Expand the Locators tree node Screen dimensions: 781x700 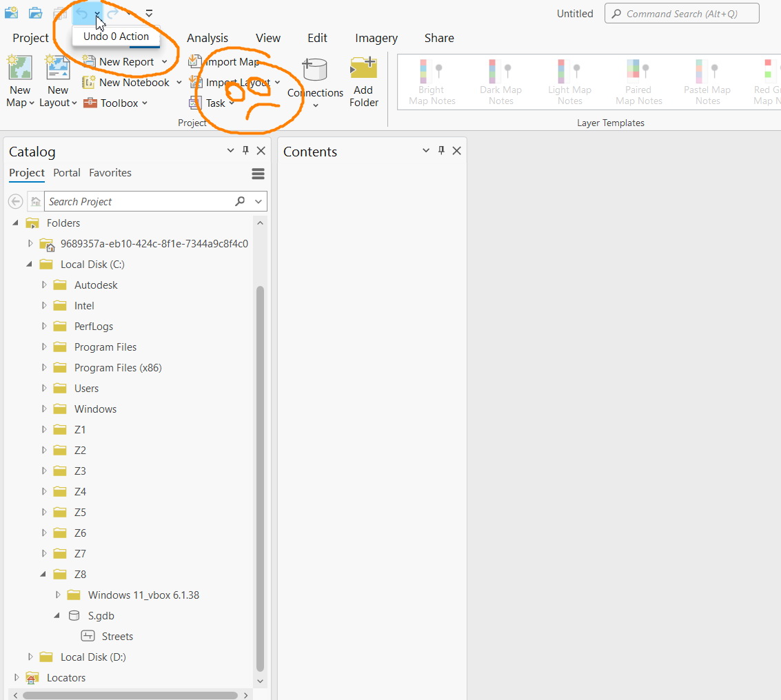16,677
